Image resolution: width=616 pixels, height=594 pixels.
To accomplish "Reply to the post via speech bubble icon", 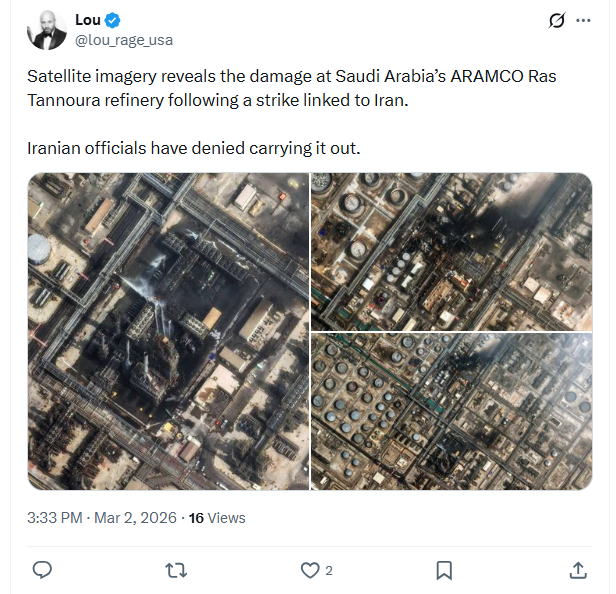I will pyautogui.click(x=42, y=570).
